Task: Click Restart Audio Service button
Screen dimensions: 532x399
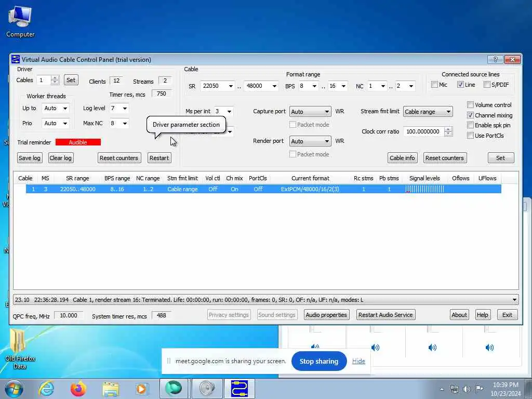Action: pos(386,315)
